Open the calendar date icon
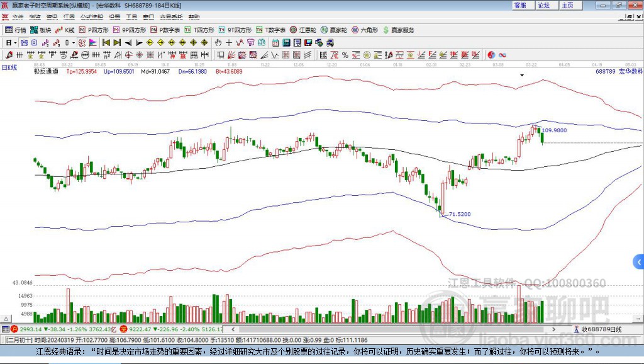Viewport: 644px width, 364px height. point(275,43)
